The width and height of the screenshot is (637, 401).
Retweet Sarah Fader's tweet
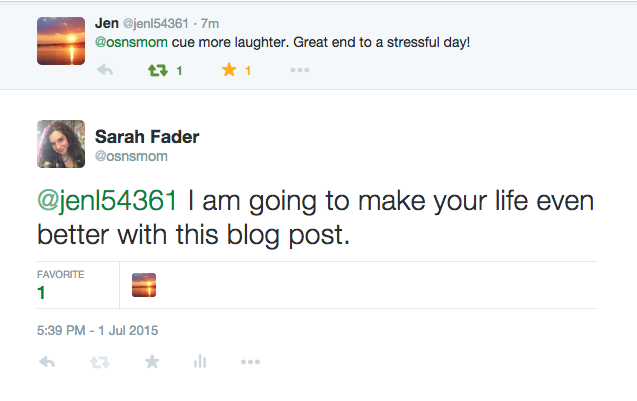point(99,362)
